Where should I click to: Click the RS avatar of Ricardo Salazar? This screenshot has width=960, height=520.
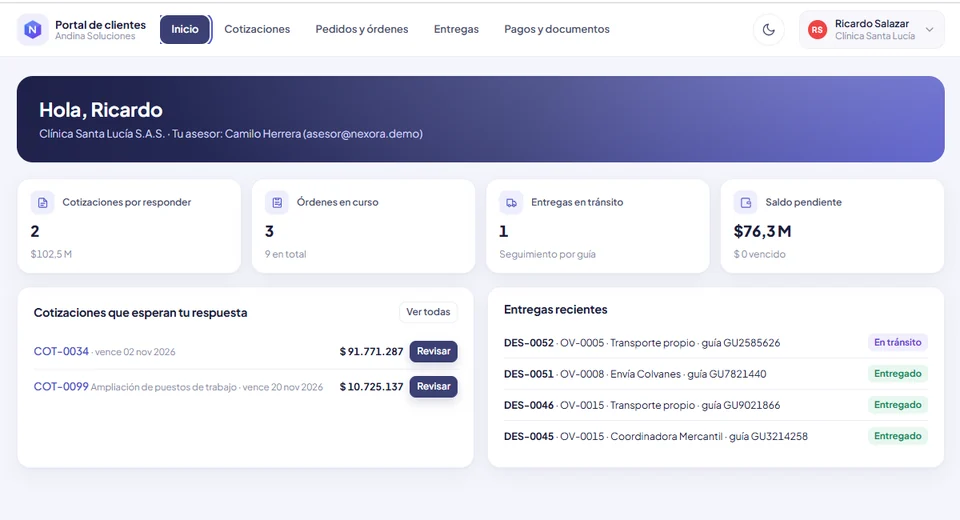(x=817, y=29)
